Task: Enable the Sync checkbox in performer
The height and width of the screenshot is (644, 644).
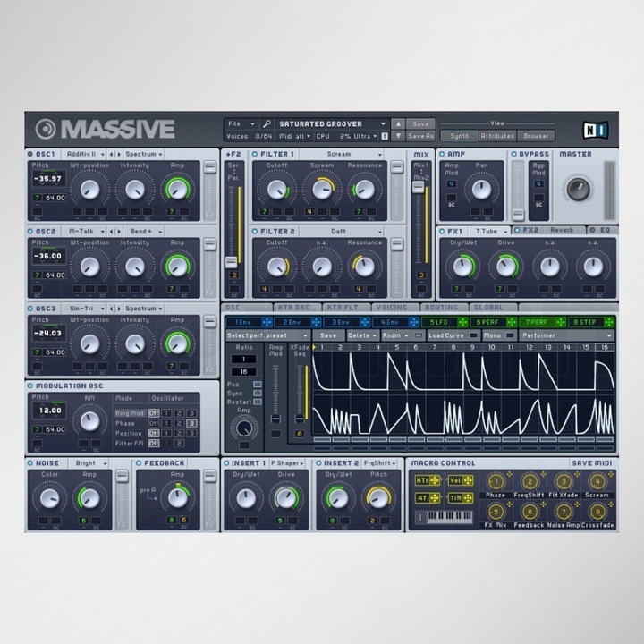Action: click(x=258, y=393)
